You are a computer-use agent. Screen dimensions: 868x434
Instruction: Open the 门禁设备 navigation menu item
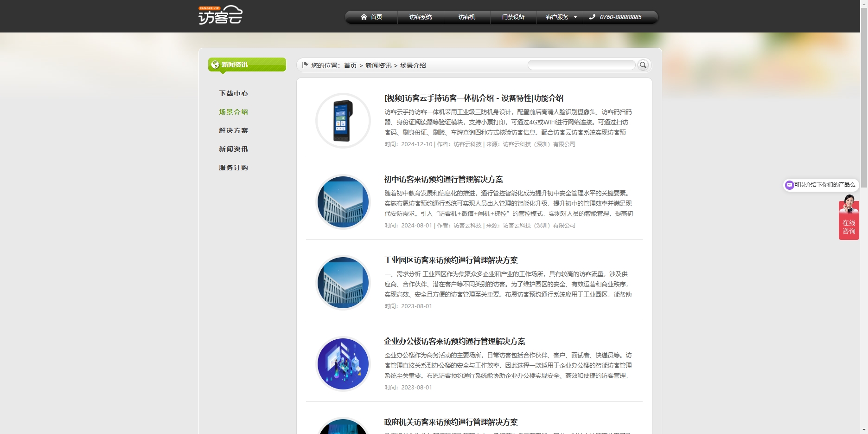(513, 17)
